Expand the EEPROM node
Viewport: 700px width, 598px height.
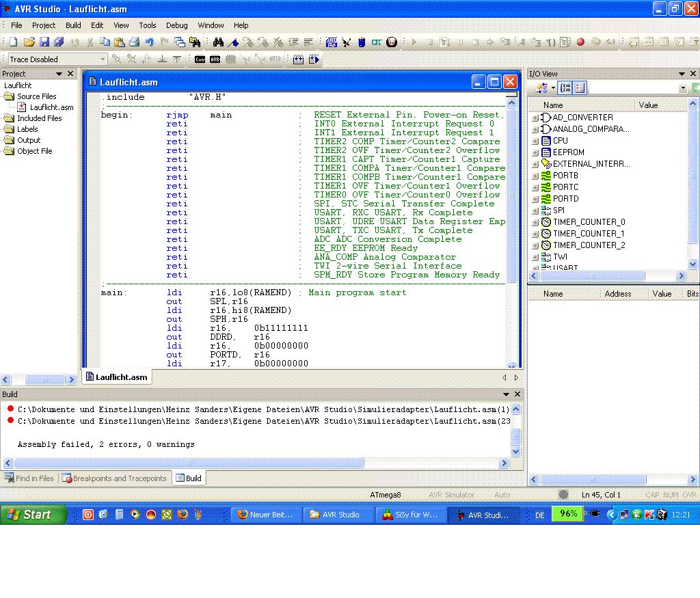(x=535, y=153)
